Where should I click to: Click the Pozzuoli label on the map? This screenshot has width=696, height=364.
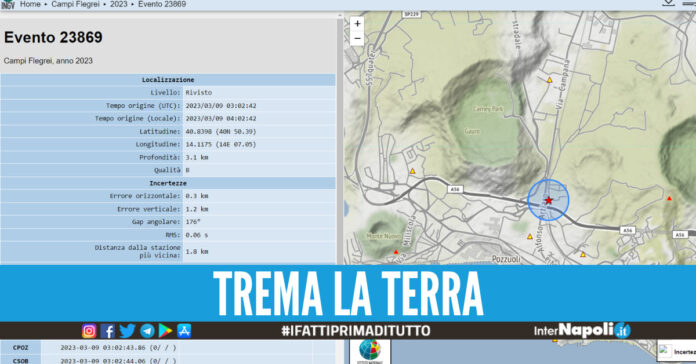pyautogui.click(x=506, y=259)
